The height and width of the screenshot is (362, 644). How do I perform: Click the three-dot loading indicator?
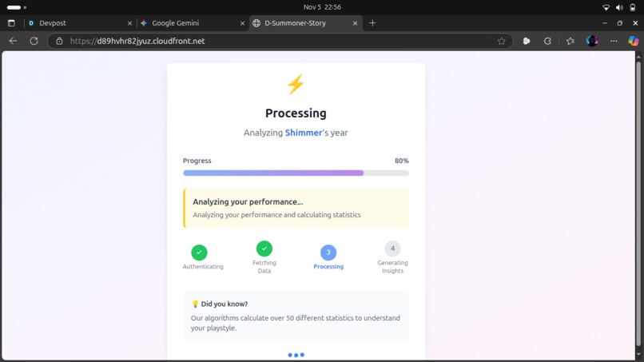296,355
